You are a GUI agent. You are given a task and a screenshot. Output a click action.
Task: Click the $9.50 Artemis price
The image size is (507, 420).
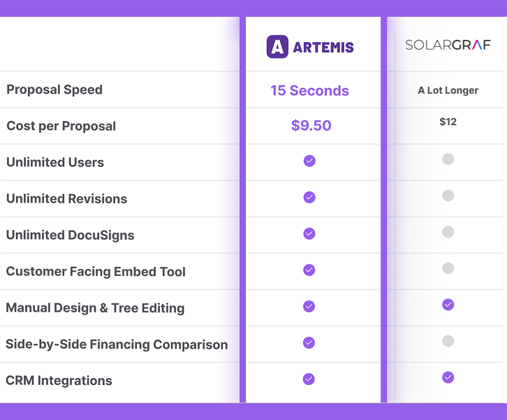(x=311, y=126)
